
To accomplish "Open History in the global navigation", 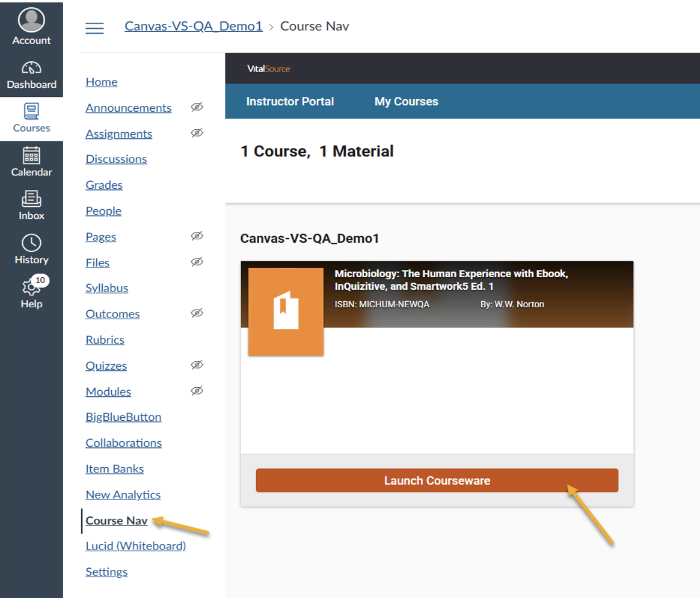I will [x=31, y=249].
